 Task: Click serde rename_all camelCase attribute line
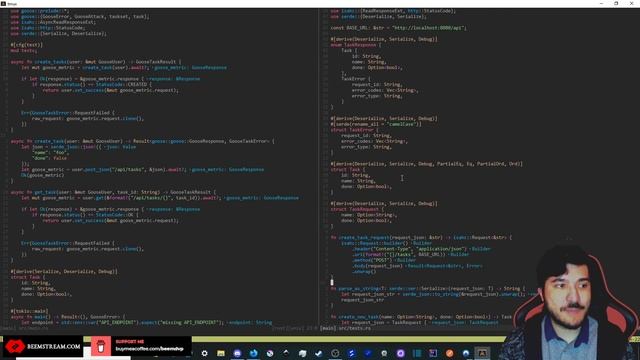(376, 124)
